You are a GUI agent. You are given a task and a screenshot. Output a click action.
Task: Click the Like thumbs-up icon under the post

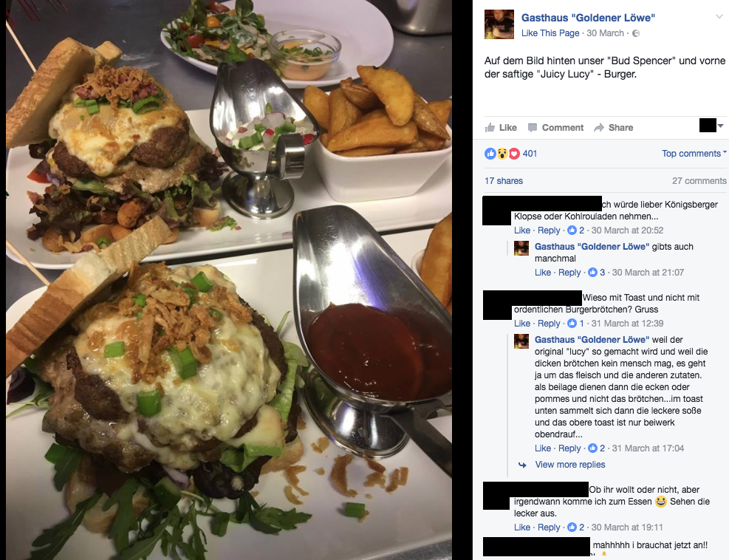coord(490,128)
